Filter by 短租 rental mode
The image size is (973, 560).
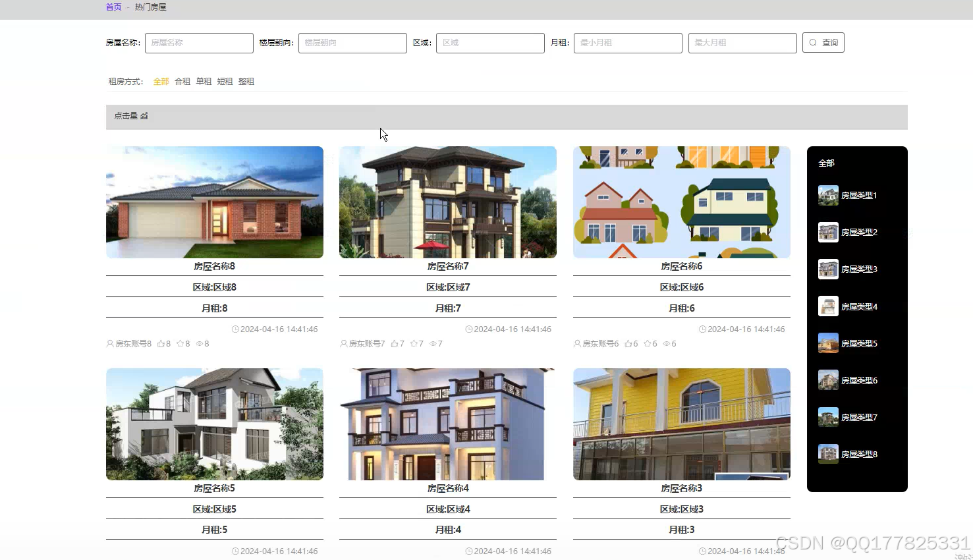[x=225, y=82]
